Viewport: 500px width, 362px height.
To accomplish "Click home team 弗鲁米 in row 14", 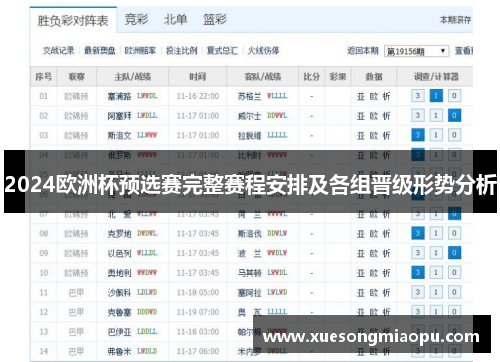I will click(x=119, y=351).
